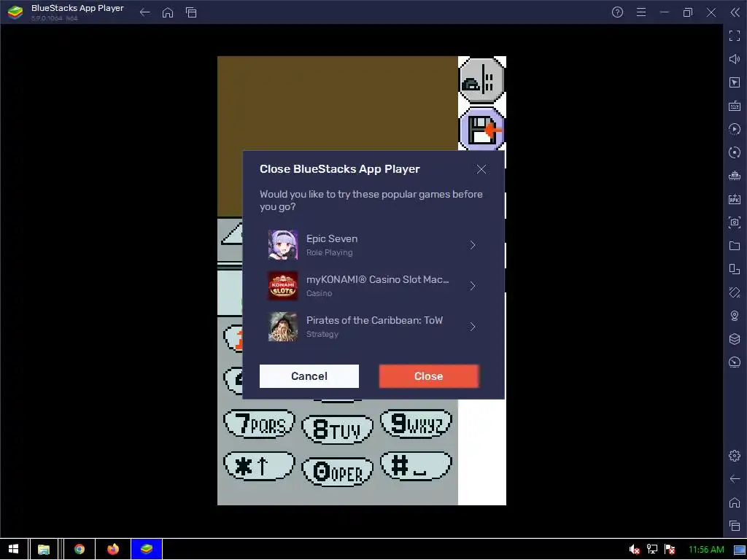Click the Cancel button
Screen dimensions: 747x560
(309, 376)
